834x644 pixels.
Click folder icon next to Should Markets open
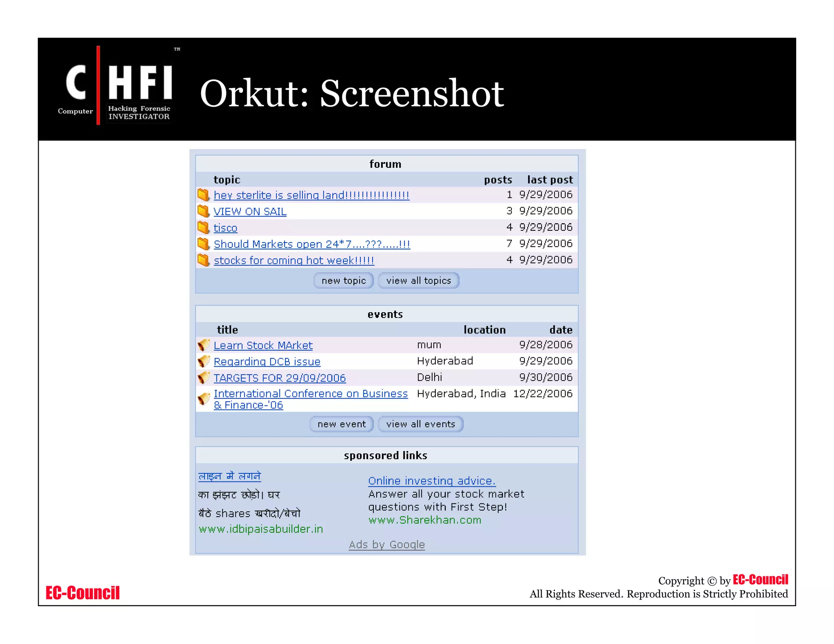[x=203, y=243]
